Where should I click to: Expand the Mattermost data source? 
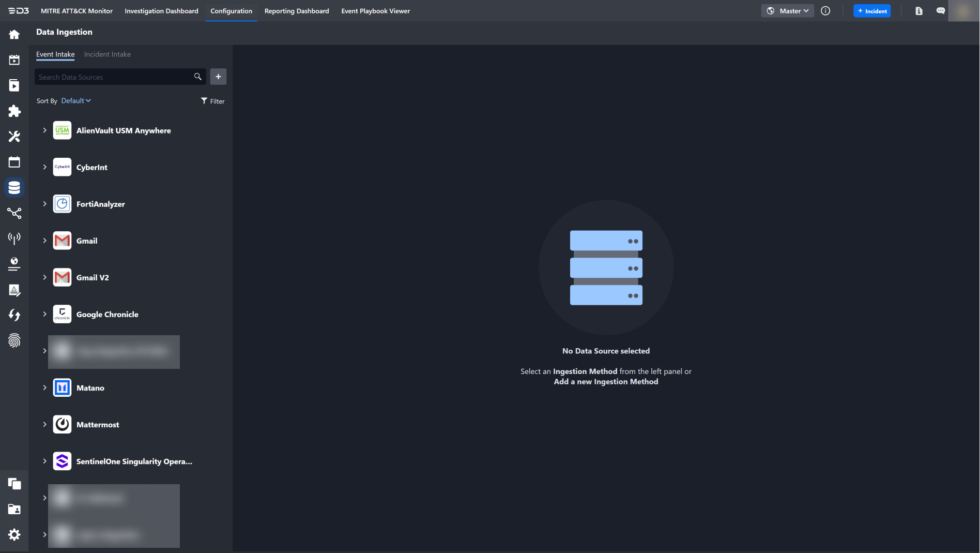point(44,424)
